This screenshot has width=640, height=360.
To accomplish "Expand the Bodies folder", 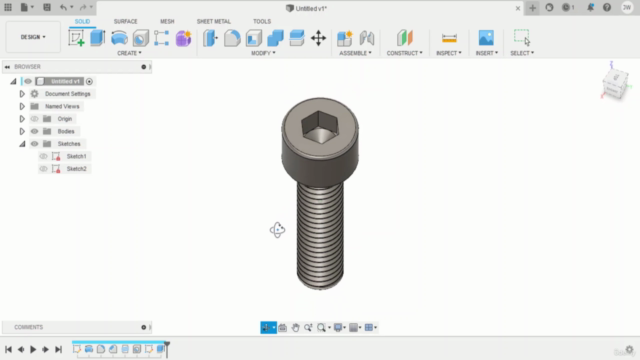I will [22, 131].
